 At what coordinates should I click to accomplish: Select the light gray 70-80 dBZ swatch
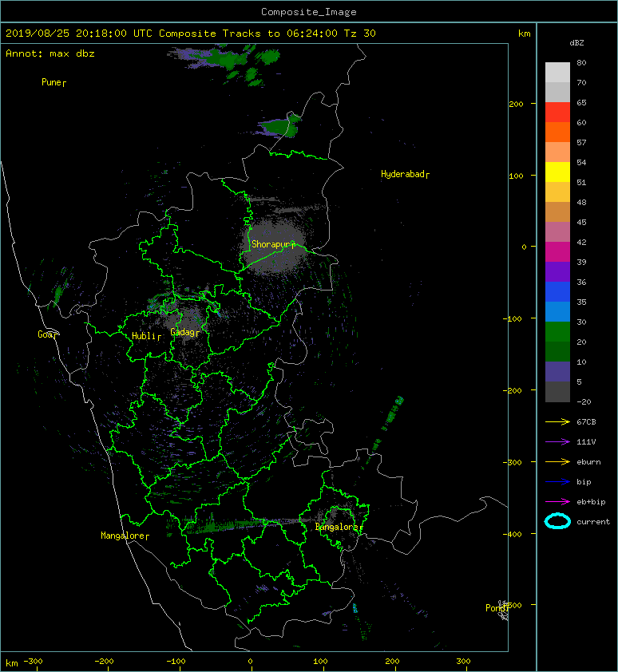click(x=557, y=73)
